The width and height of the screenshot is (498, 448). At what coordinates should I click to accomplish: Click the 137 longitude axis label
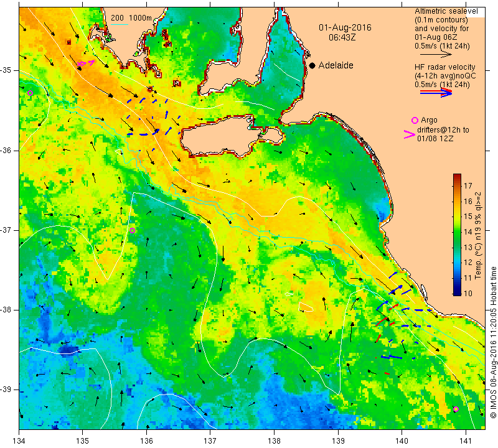[210, 441]
